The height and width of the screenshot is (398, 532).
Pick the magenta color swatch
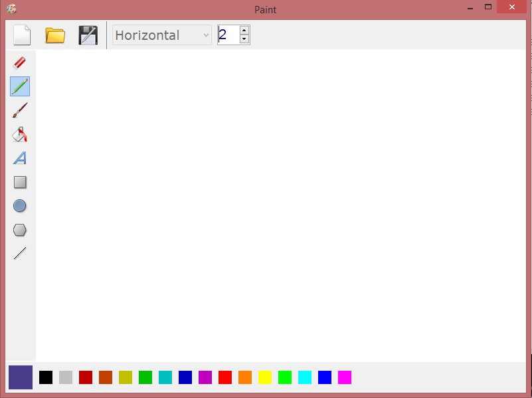(345, 377)
